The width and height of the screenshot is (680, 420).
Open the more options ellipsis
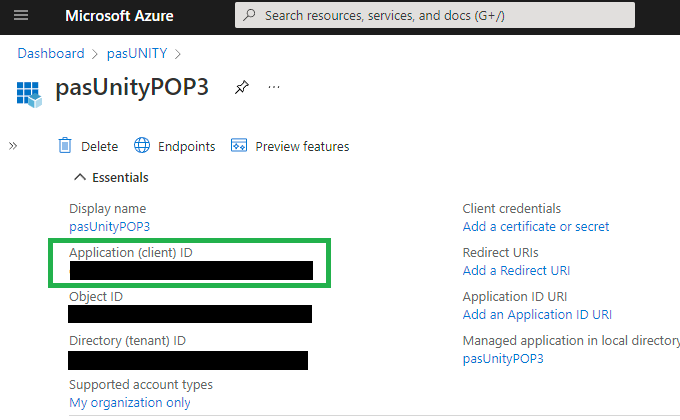[x=274, y=87]
